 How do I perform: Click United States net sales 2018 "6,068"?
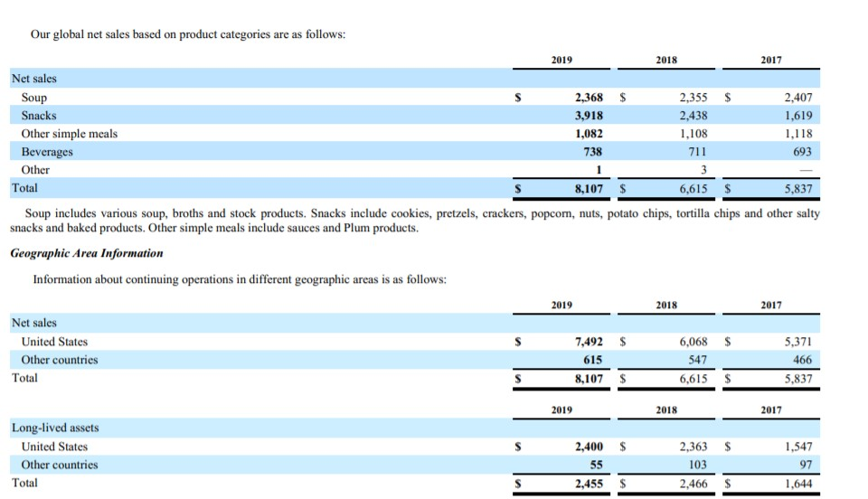pos(693,342)
